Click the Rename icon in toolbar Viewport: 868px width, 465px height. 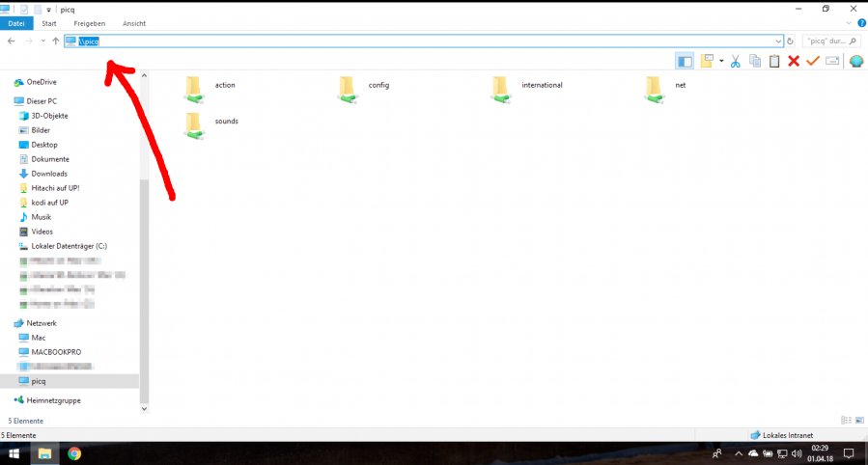pos(832,62)
